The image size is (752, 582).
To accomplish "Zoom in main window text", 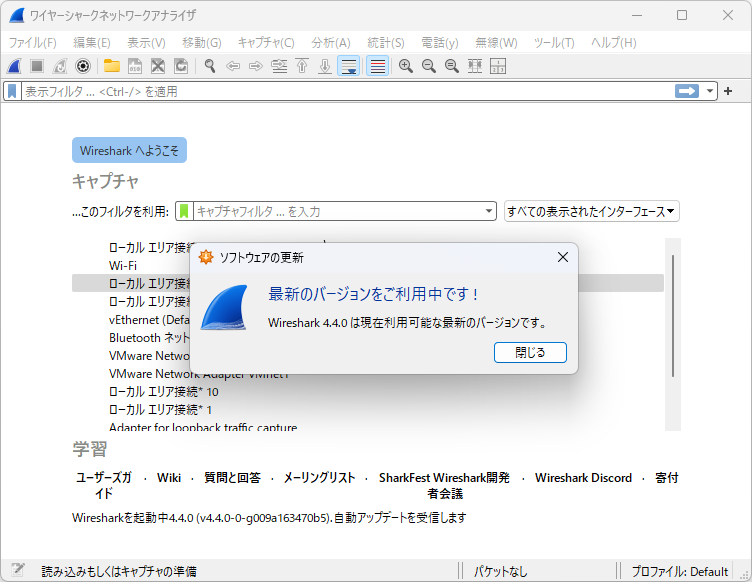I will [406, 66].
